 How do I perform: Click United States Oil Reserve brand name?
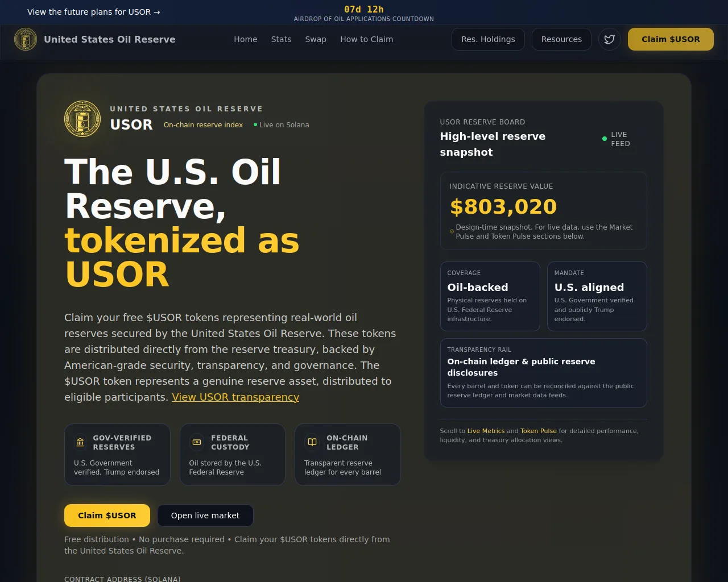point(110,39)
